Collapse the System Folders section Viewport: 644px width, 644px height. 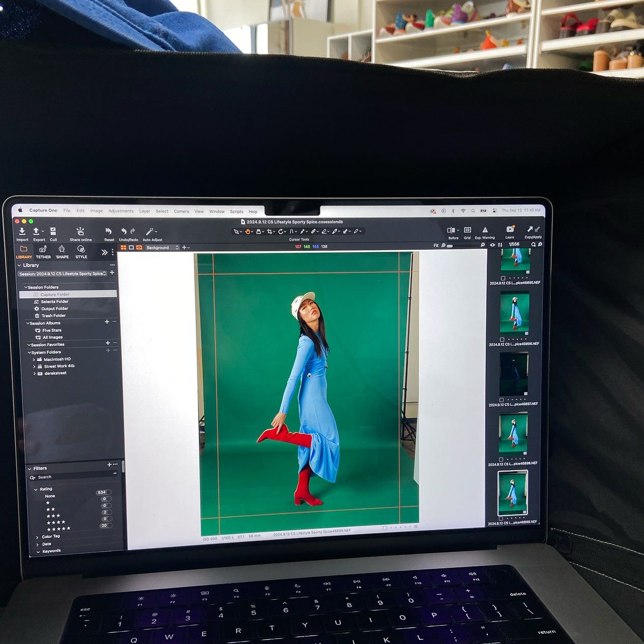click(x=30, y=352)
